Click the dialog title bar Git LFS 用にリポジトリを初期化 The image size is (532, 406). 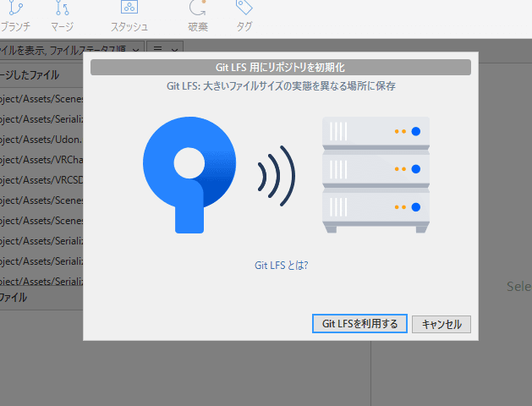(x=280, y=67)
